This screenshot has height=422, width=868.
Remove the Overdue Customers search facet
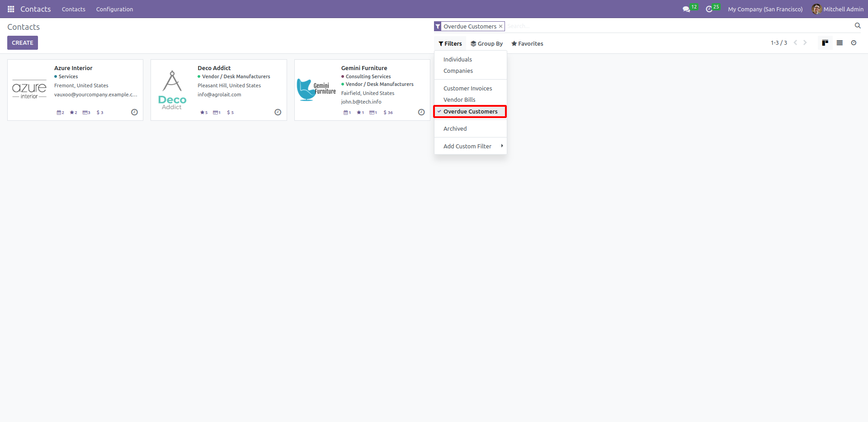[500, 26]
